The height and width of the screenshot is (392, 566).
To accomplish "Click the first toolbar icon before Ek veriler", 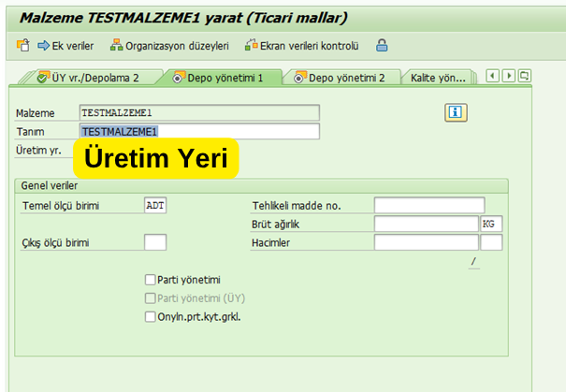I will tap(22, 45).
